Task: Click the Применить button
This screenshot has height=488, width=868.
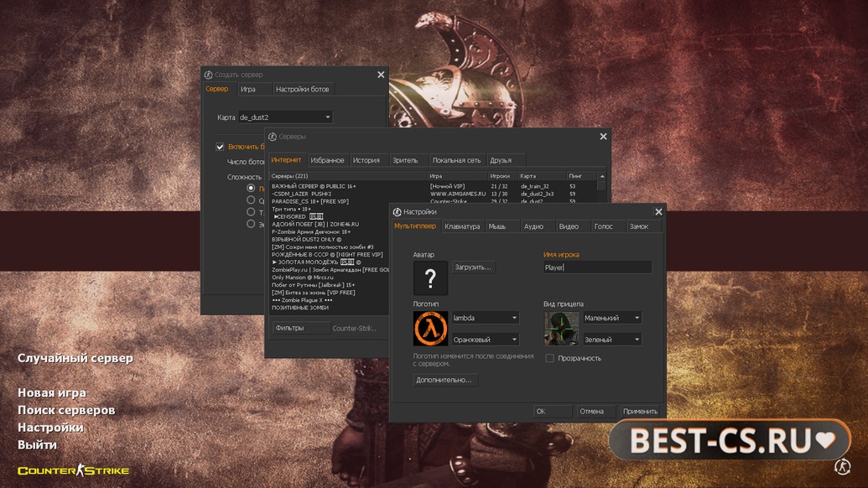Action: (641, 411)
